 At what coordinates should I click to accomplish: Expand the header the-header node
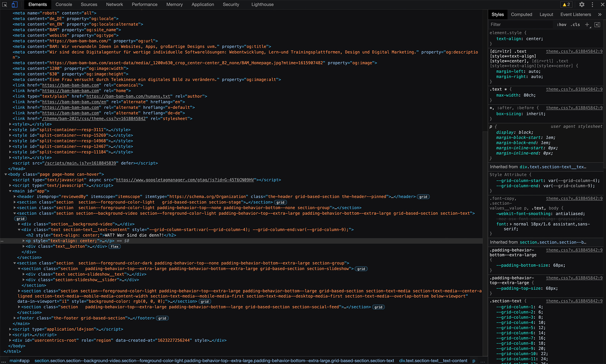pyautogui.click(x=15, y=197)
